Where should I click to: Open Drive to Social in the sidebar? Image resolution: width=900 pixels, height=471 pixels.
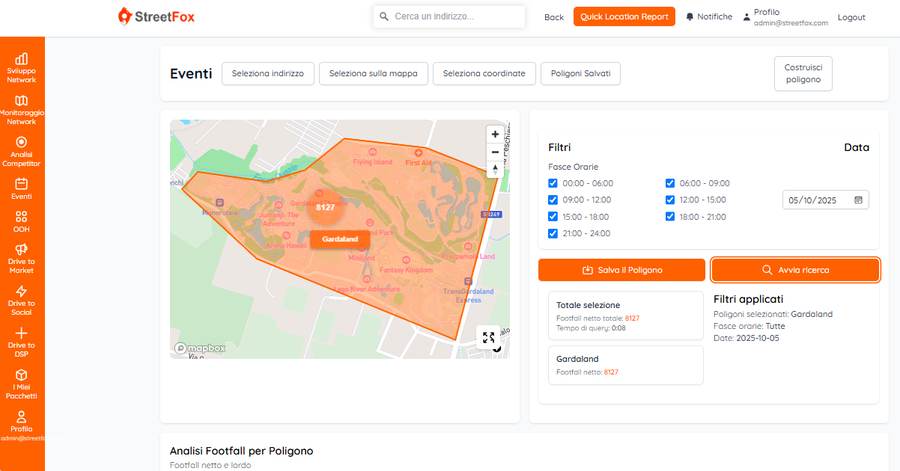tap(21, 300)
